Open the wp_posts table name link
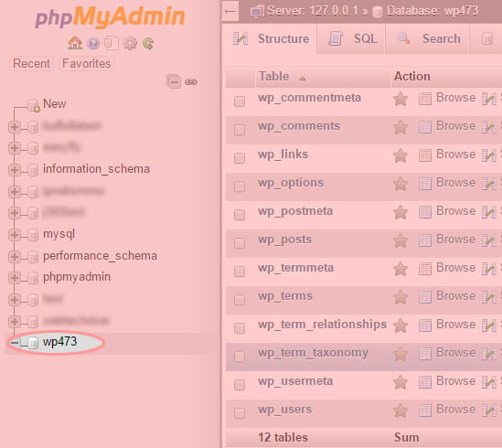Screen dimensions: 502x448 pos(285,240)
